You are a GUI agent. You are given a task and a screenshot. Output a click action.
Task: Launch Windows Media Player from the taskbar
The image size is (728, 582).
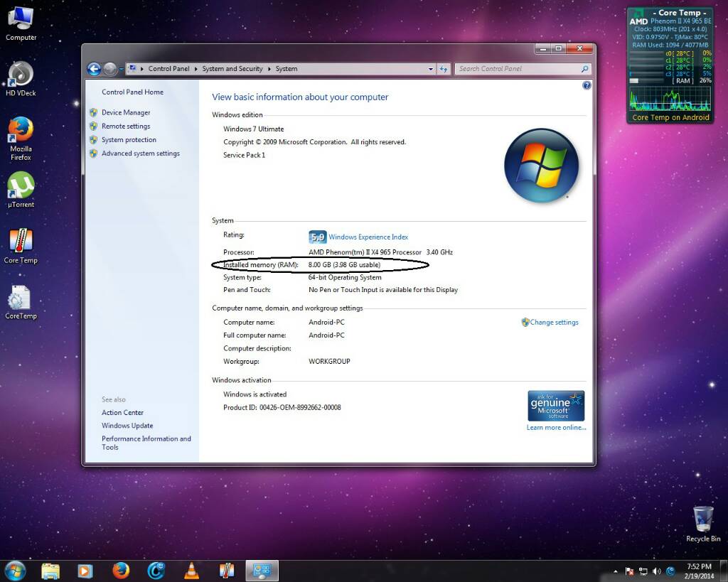pyautogui.click(x=85, y=571)
